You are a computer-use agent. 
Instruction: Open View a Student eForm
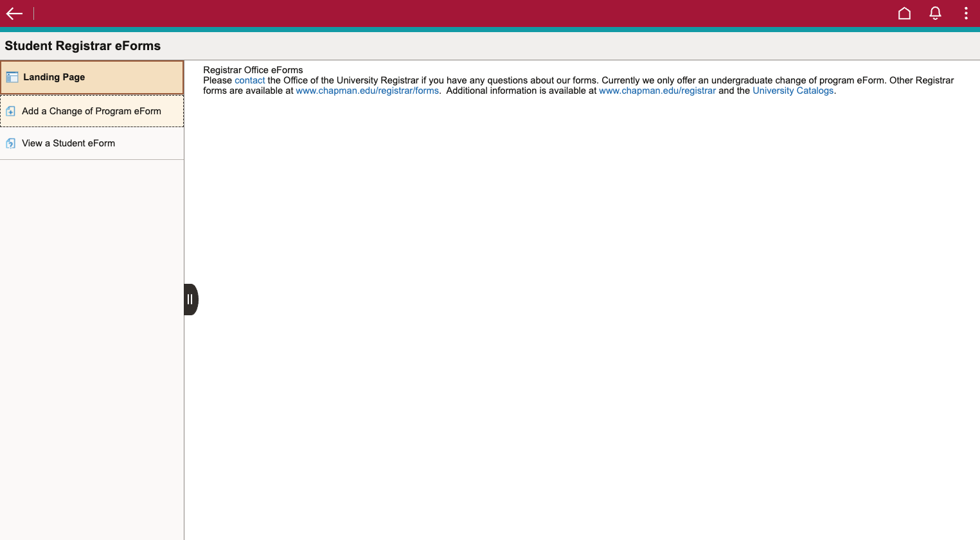pos(92,143)
